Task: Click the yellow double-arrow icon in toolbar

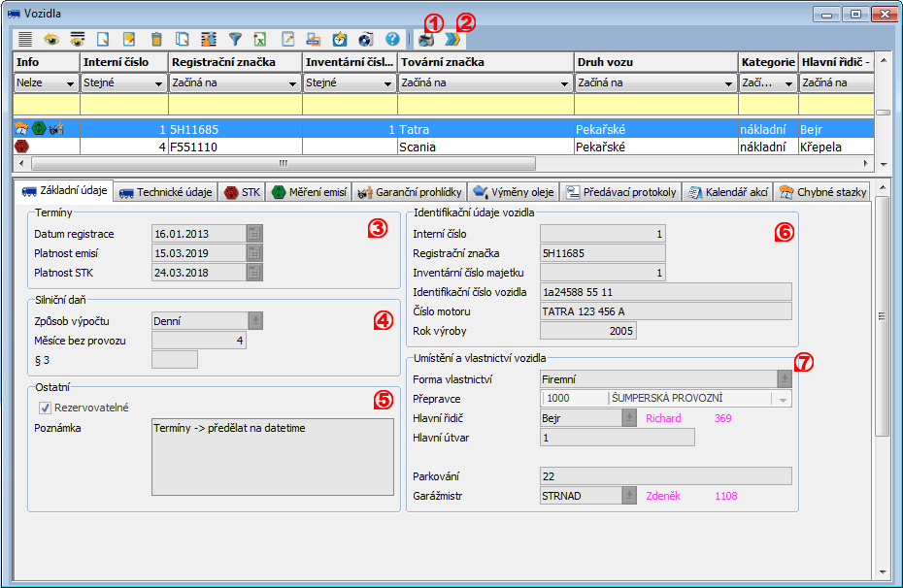Action: pos(451,40)
